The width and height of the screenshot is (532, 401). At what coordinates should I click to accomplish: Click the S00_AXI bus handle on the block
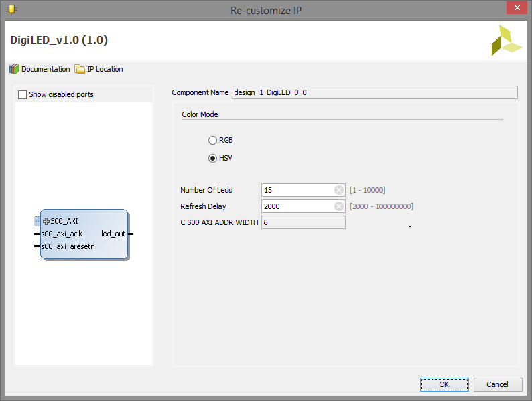click(x=37, y=222)
